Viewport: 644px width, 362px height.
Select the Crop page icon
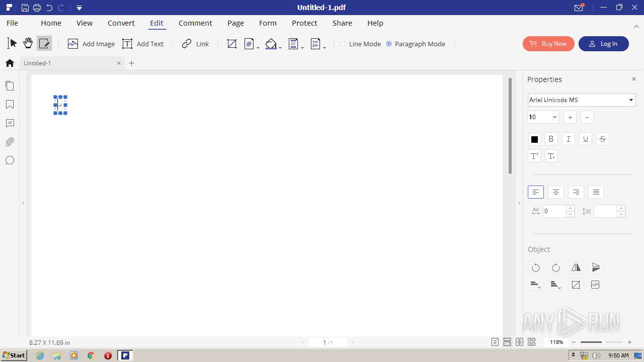pyautogui.click(x=232, y=44)
